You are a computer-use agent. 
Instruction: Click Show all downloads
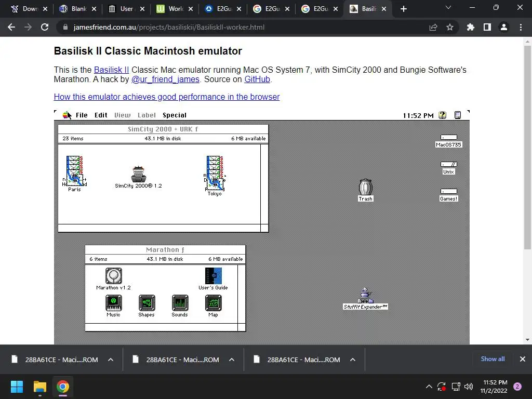click(x=493, y=359)
